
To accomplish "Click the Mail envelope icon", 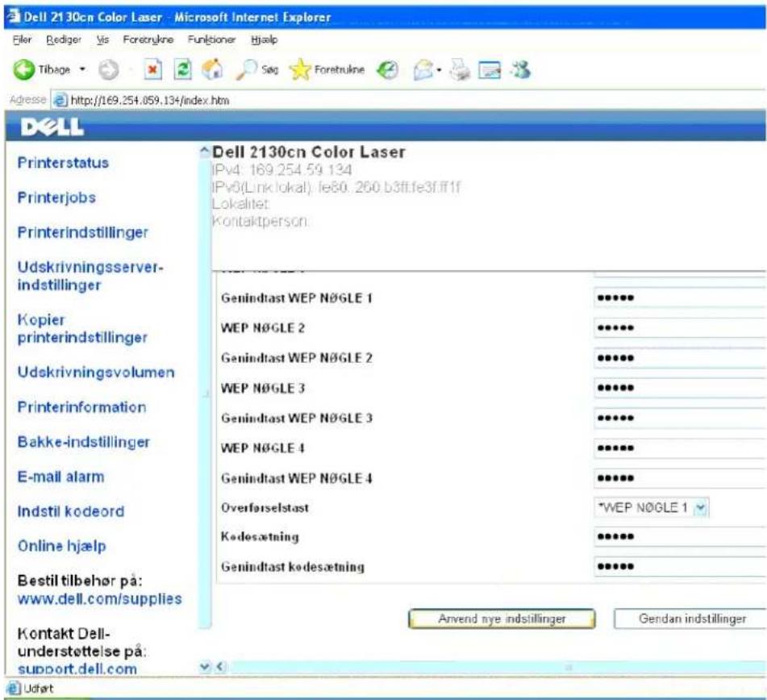I will [423, 70].
